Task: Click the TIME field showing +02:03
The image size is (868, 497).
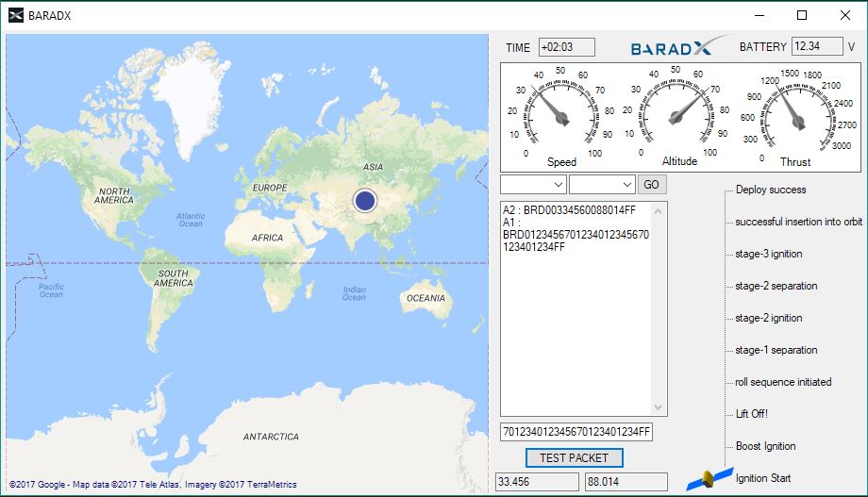Action: click(567, 47)
